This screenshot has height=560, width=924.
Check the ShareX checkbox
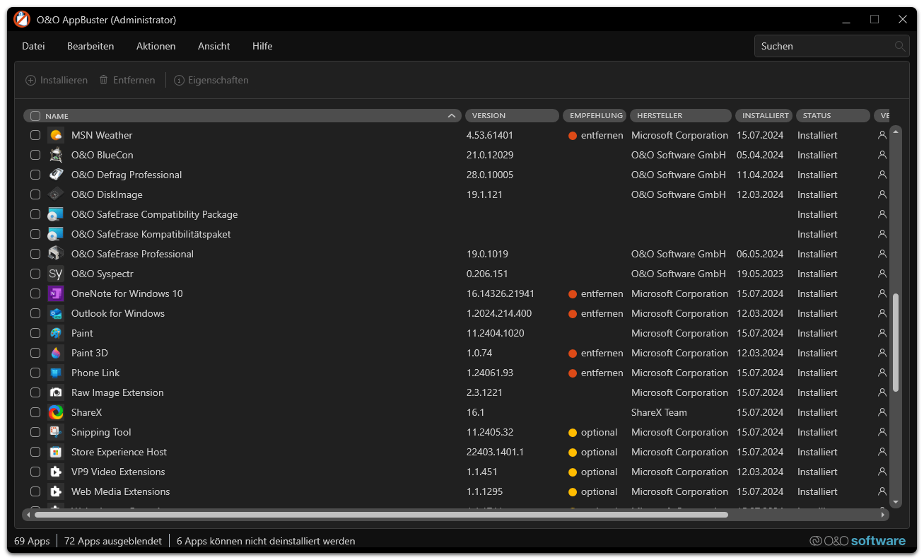click(x=35, y=412)
